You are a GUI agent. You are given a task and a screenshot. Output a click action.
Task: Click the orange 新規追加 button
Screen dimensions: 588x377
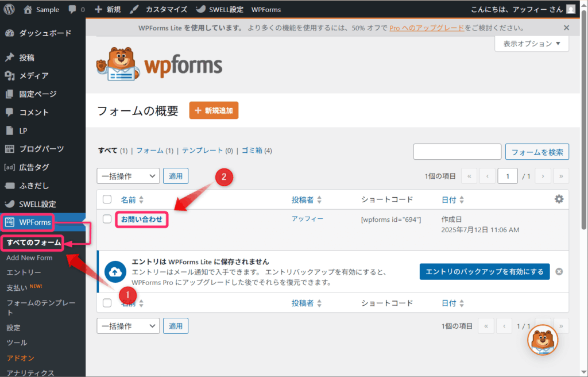tap(214, 110)
